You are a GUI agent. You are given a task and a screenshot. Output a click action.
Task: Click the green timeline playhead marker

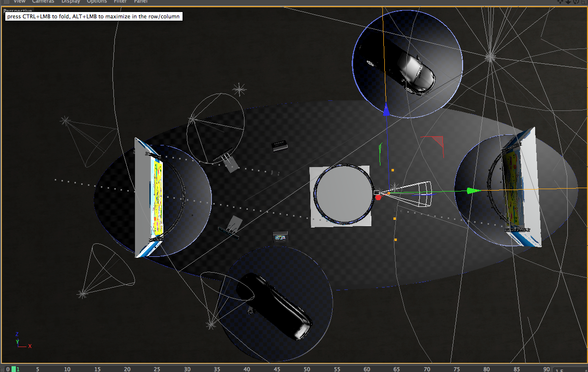pos(14,369)
